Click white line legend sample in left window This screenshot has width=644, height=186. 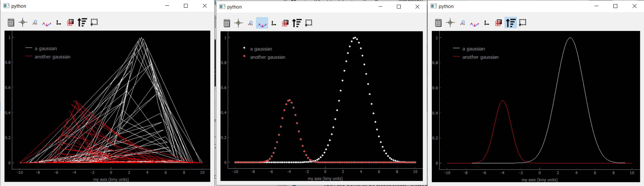(x=29, y=48)
